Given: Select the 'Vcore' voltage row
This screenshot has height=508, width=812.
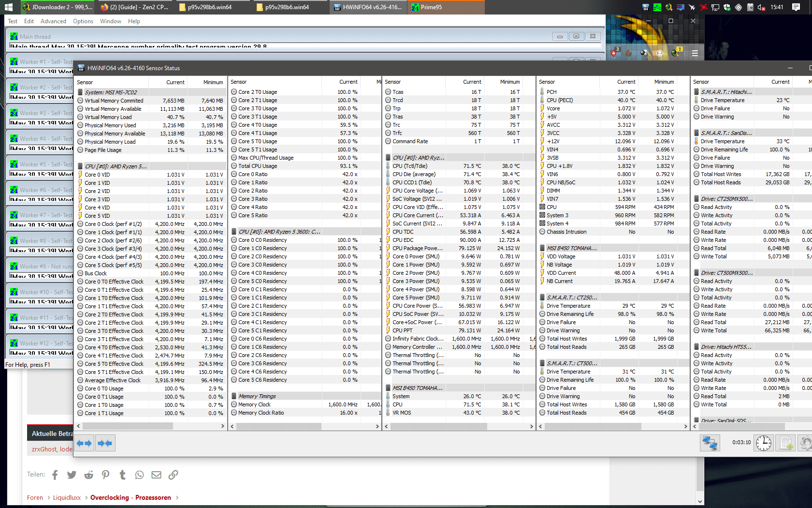Looking at the screenshot, I should pos(613,108).
